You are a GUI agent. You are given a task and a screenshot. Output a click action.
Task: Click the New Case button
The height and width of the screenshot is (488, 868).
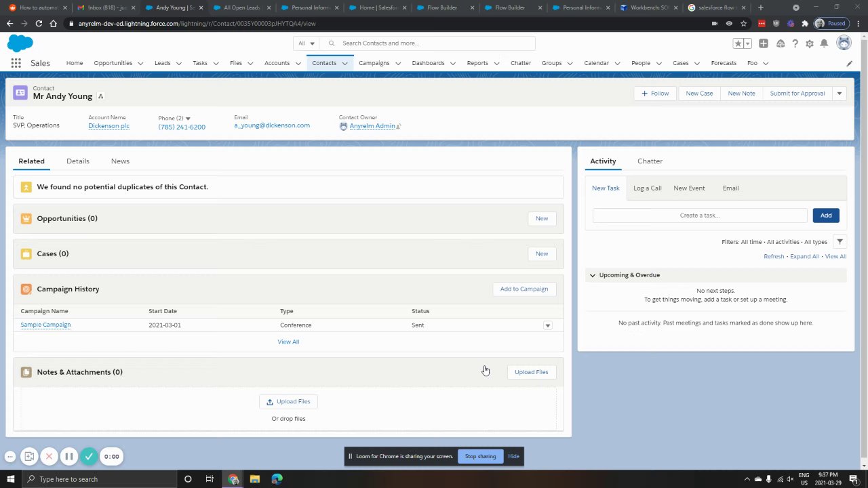[x=699, y=94]
